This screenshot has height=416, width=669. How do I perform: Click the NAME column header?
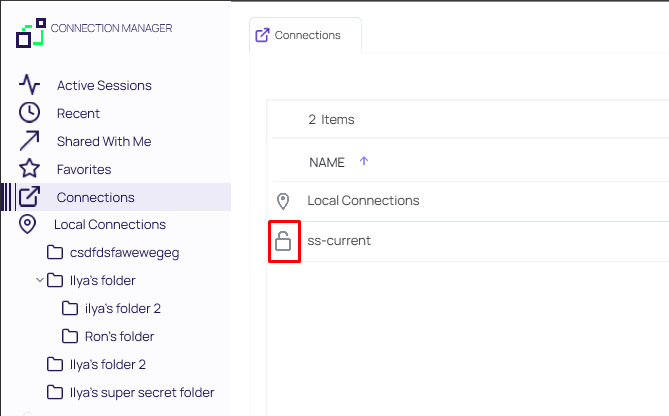pyautogui.click(x=327, y=162)
